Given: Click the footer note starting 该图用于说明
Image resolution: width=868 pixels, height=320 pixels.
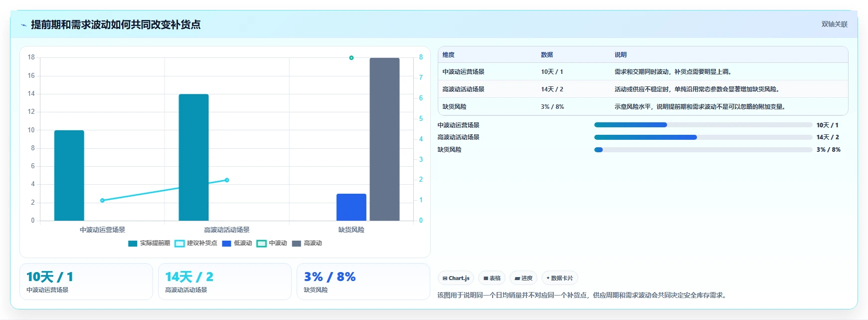Looking at the screenshot, I should coord(583,295).
